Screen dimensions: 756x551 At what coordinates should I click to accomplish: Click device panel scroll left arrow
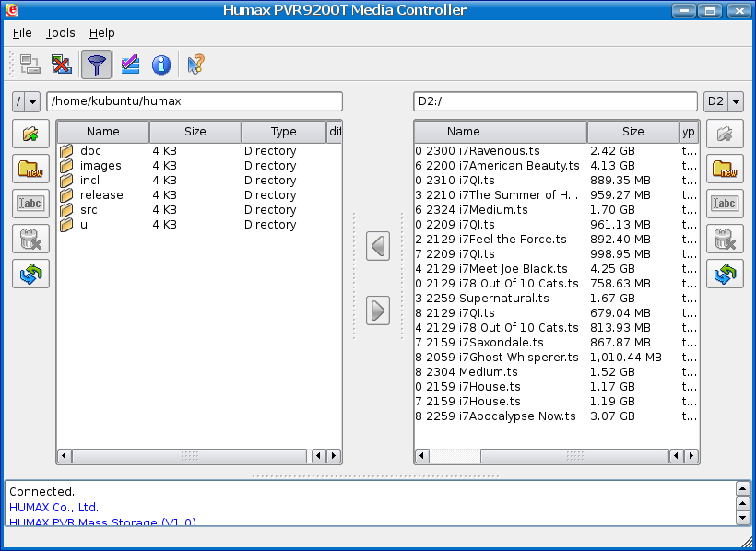click(422, 455)
